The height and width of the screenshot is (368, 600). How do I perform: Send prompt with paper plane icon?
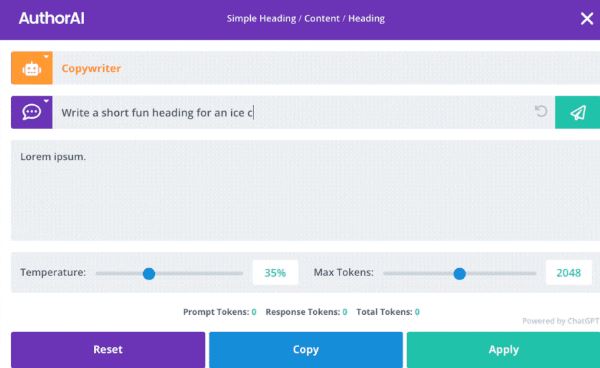pos(577,112)
